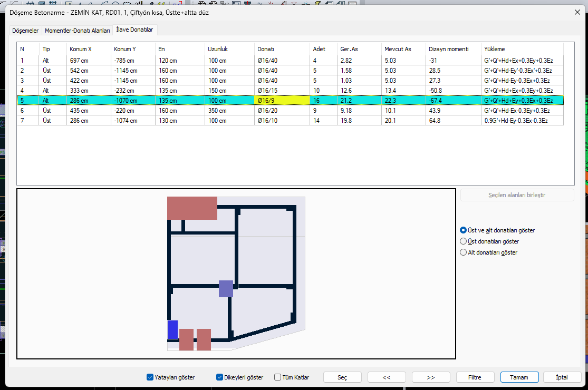Go to previous slab with << button
The height and width of the screenshot is (390, 588).
coord(387,377)
